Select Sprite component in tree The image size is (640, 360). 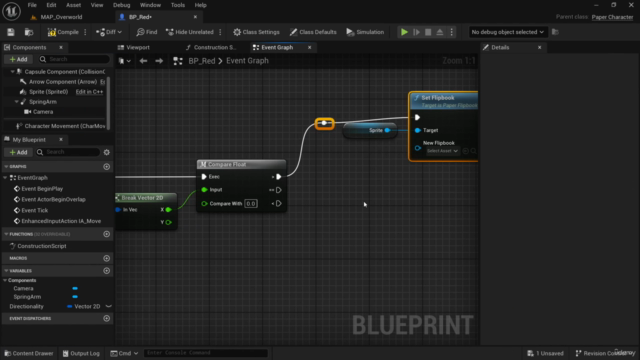[x=48, y=92]
